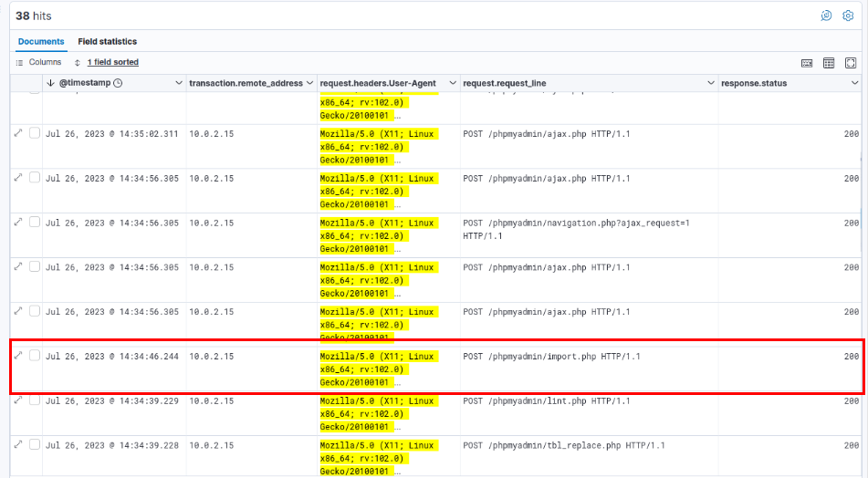This screenshot has width=868, height=478.
Task: Show keyboard shortcuts for the grid
Action: pos(807,63)
